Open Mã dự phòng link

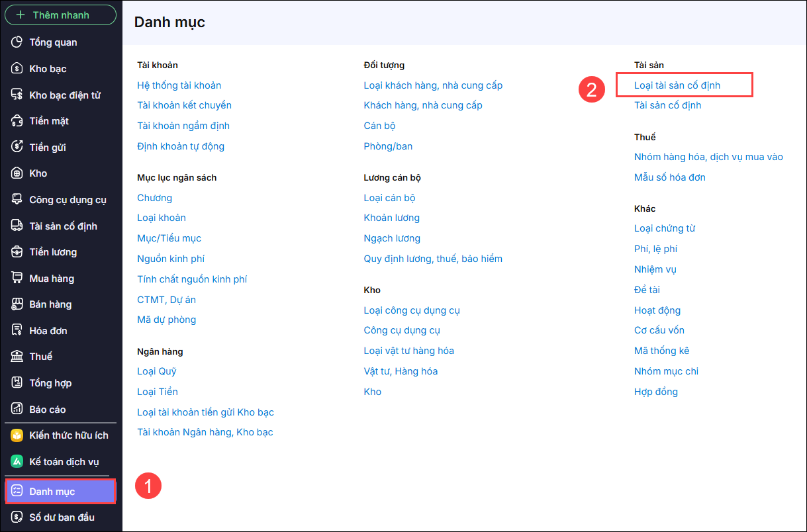click(167, 320)
